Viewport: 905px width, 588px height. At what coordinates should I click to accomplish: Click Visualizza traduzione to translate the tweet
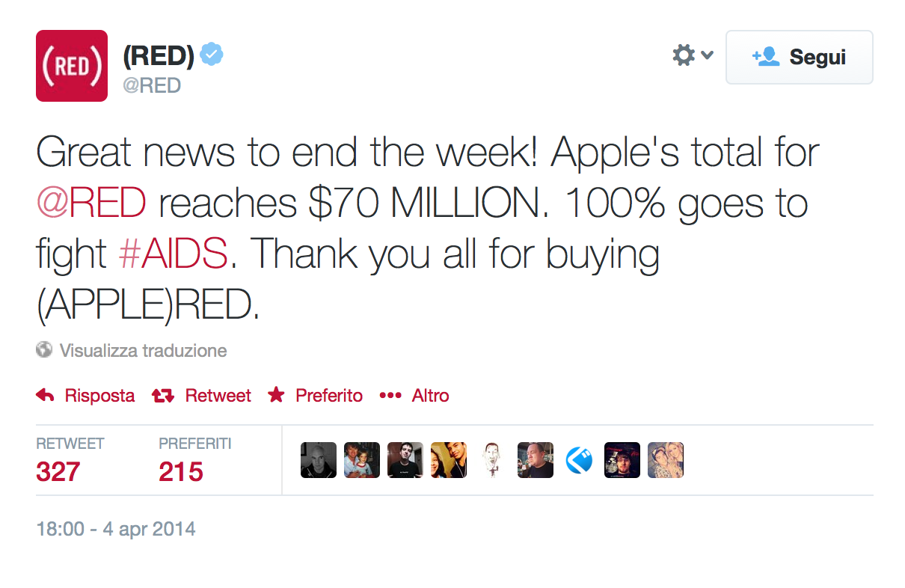[x=143, y=350]
